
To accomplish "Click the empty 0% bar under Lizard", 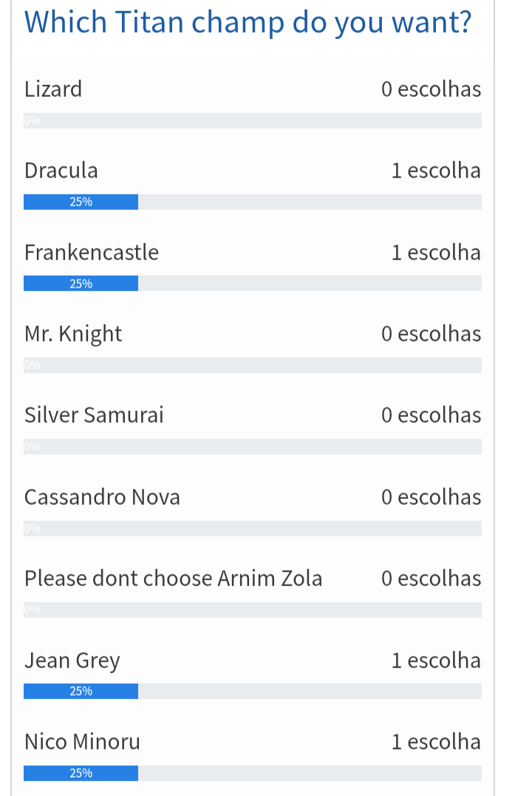I will [252, 120].
